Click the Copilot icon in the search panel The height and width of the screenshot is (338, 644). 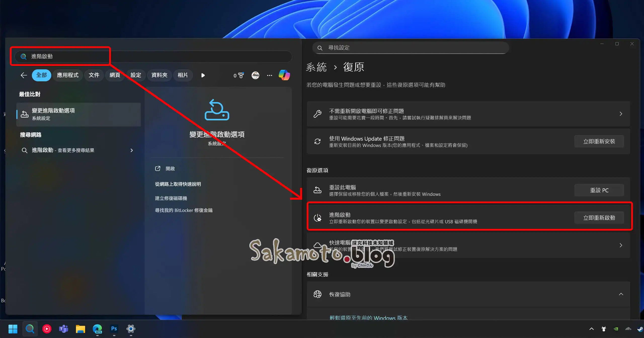(x=284, y=75)
